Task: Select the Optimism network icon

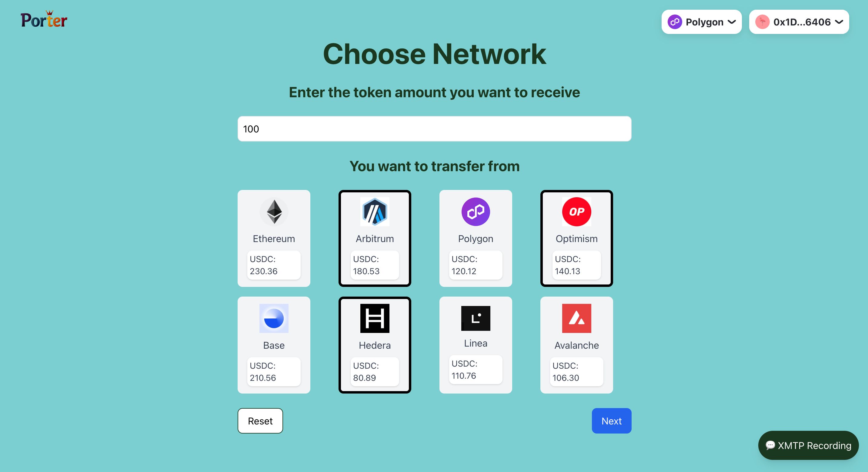Action: click(576, 212)
